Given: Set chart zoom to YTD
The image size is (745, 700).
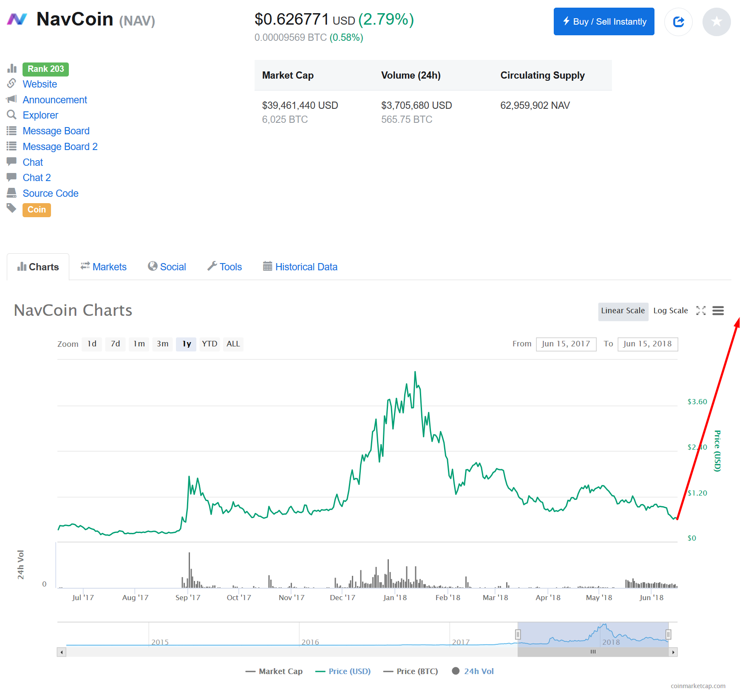Looking at the screenshot, I should coord(210,344).
